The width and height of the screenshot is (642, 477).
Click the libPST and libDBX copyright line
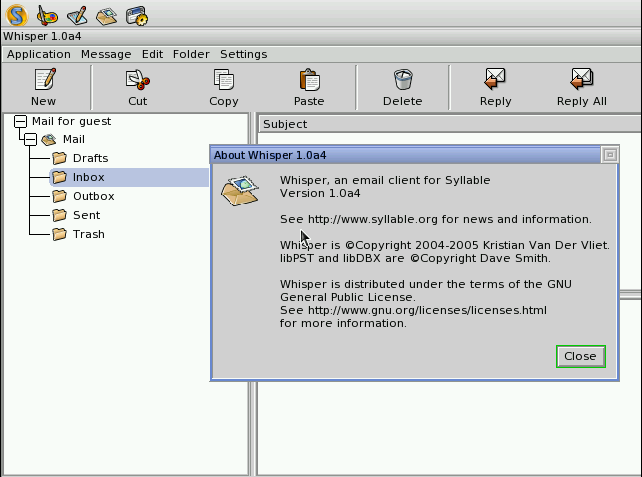click(415, 258)
